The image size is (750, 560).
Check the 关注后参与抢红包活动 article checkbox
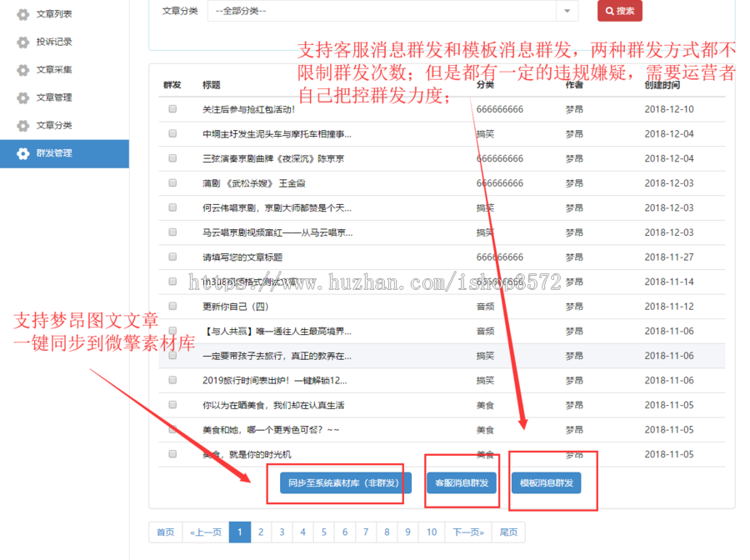172,108
